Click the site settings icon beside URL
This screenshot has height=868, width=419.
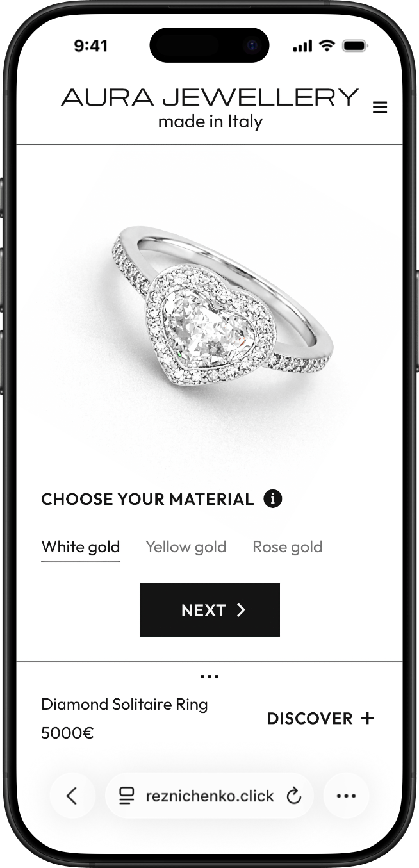pyautogui.click(x=127, y=796)
